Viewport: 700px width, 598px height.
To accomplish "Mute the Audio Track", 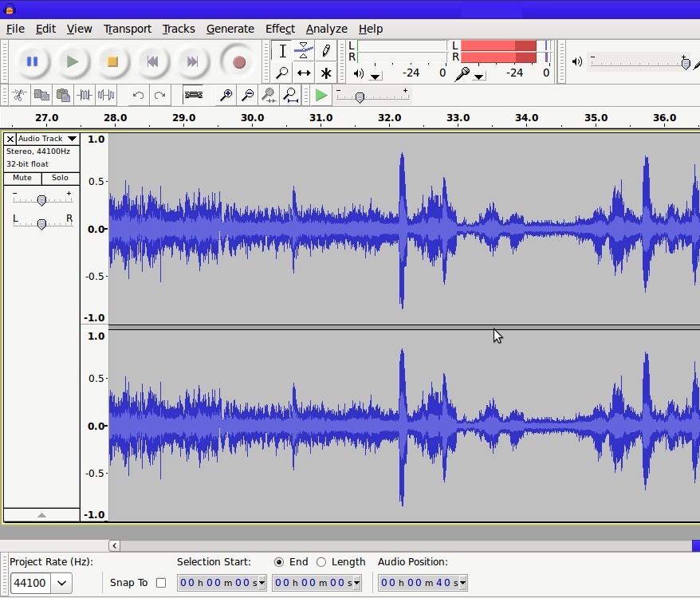I will click(22, 178).
